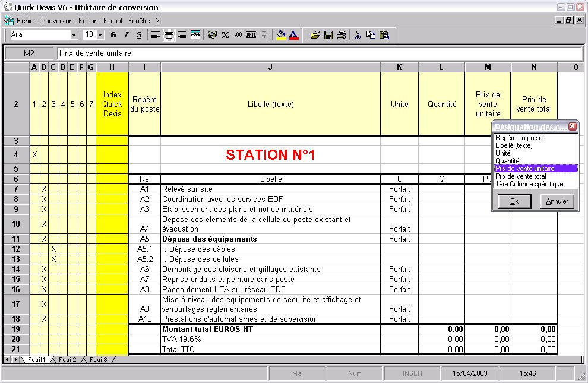Click the date 15/04/2003 in status bar
The width and height of the screenshot is (588, 383).
pyautogui.click(x=470, y=373)
